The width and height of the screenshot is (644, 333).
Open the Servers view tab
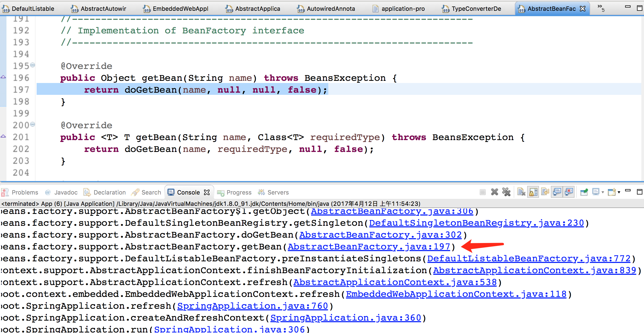point(273,192)
